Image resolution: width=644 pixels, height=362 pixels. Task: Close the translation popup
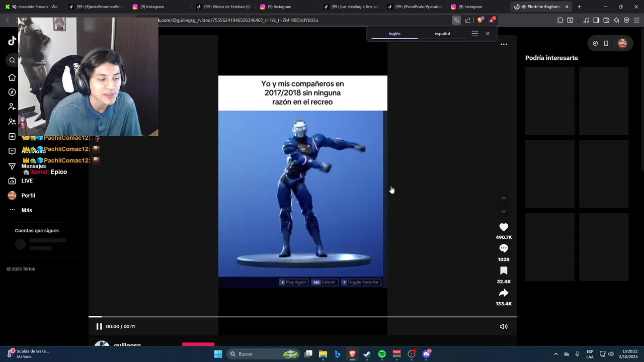(x=488, y=34)
